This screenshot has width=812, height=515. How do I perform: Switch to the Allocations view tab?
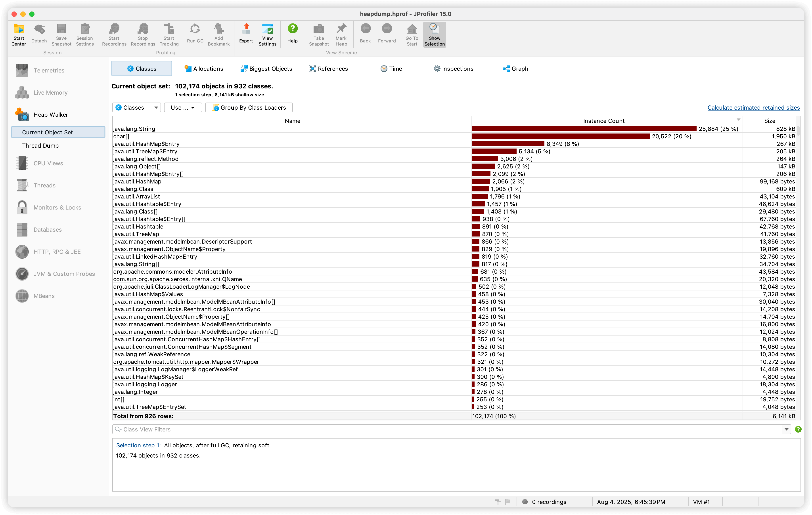[x=204, y=69]
